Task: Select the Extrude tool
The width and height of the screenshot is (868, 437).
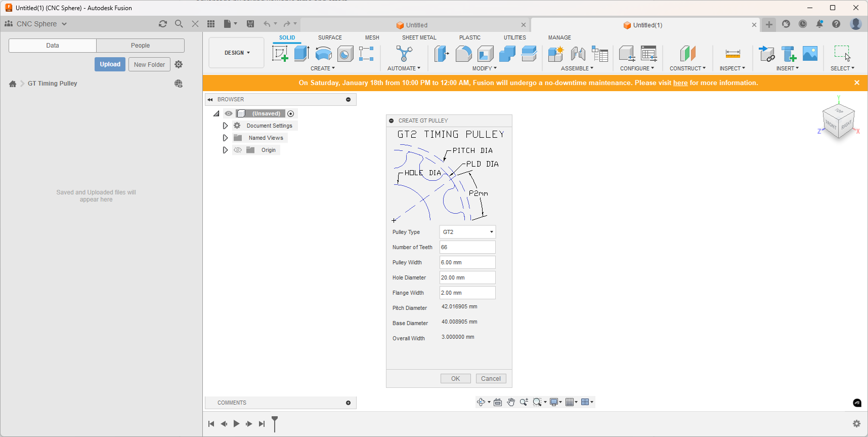Action: pos(302,53)
